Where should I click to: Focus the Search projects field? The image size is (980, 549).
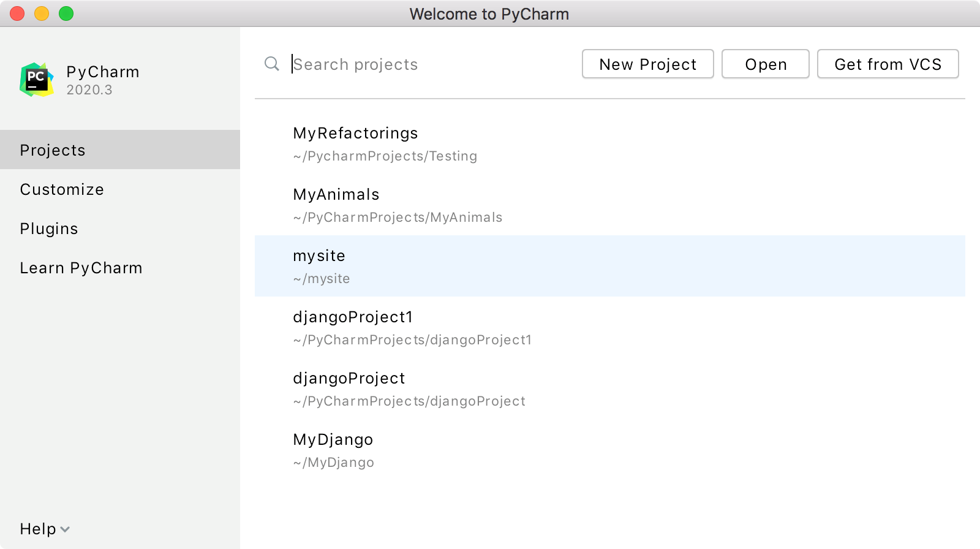pos(429,64)
